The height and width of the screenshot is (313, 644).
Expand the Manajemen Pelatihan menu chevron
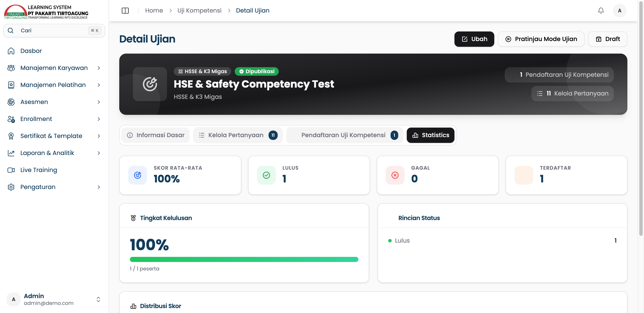click(x=99, y=85)
